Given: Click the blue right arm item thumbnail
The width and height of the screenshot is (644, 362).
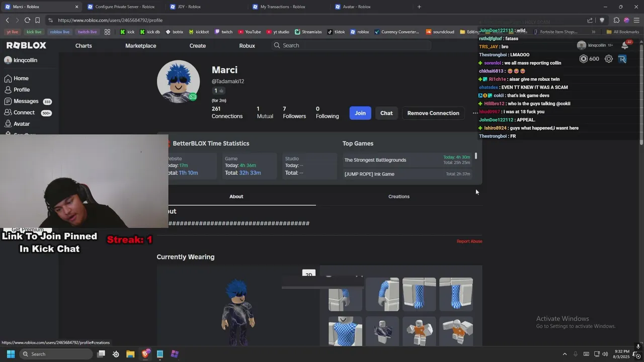Looking at the screenshot, I should pyautogui.click(x=382, y=295).
